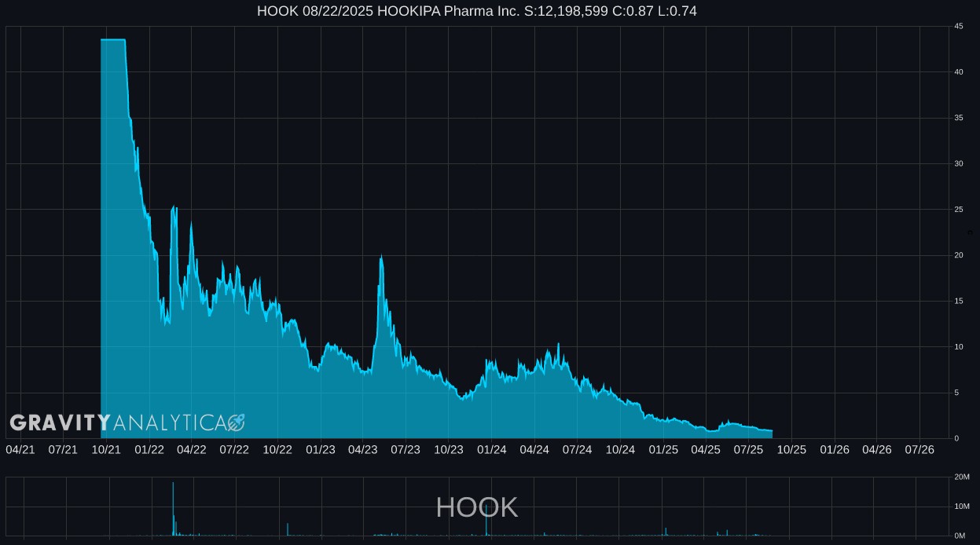This screenshot has width=980, height=545.
Task: Select the 01/22 x-axis date label
Action: [149, 449]
